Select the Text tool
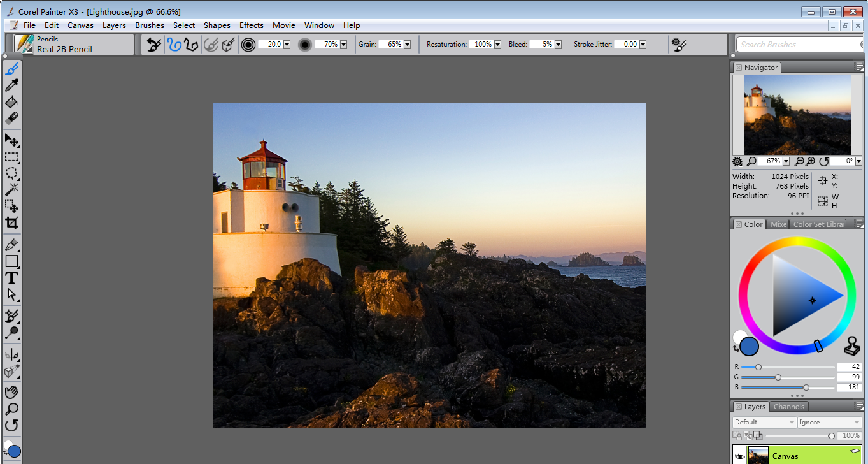 13,278
